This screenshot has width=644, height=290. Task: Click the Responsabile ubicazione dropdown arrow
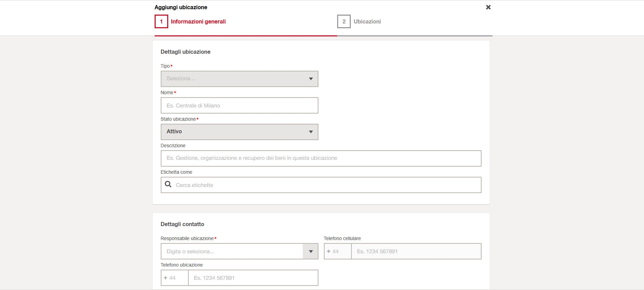coord(311,252)
